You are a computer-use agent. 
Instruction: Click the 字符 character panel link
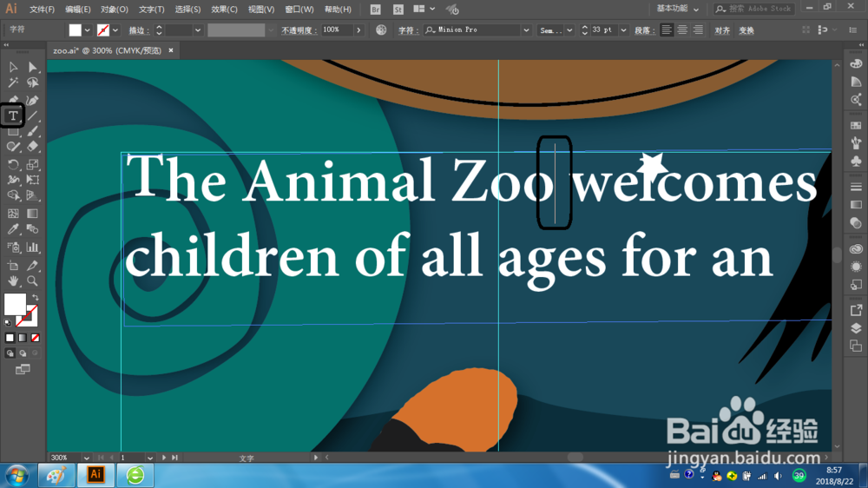pyautogui.click(x=407, y=30)
